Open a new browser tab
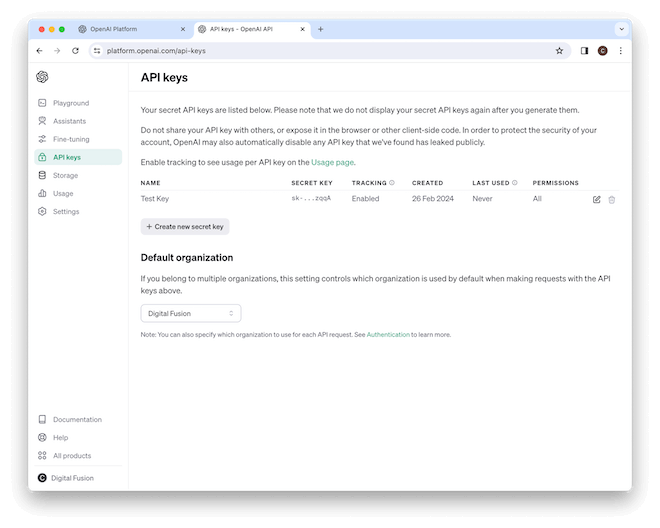 coord(321,29)
